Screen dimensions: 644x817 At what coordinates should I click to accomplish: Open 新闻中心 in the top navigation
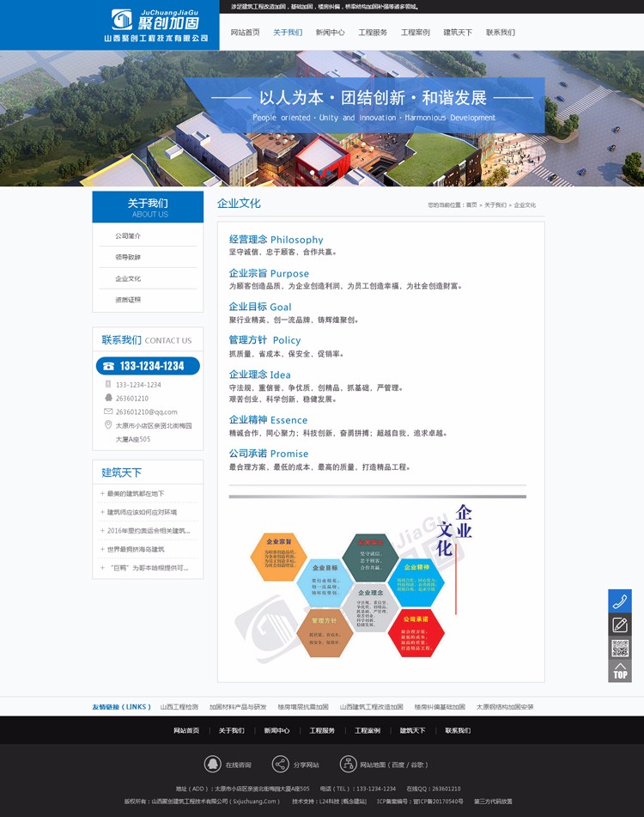click(330, 33)
